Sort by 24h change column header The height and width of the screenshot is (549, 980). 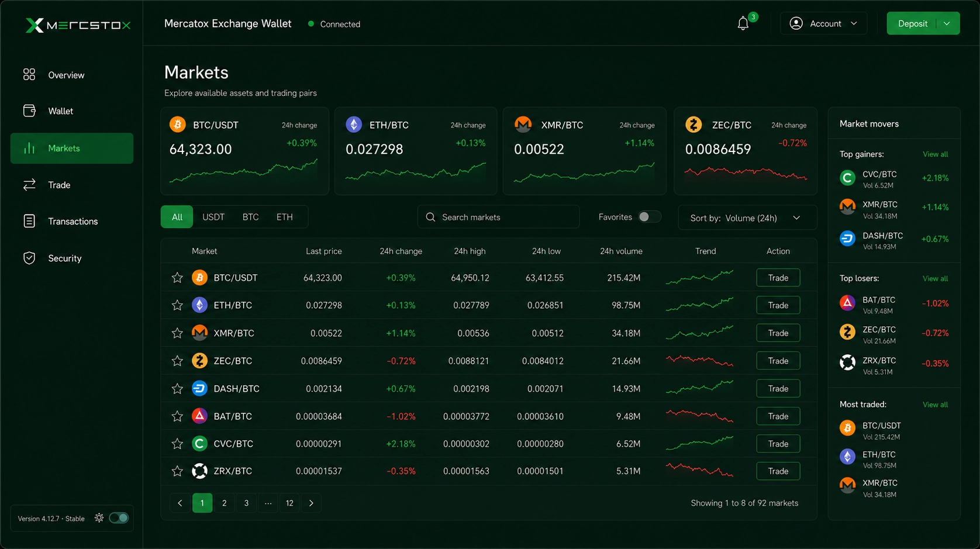[401, 251]
